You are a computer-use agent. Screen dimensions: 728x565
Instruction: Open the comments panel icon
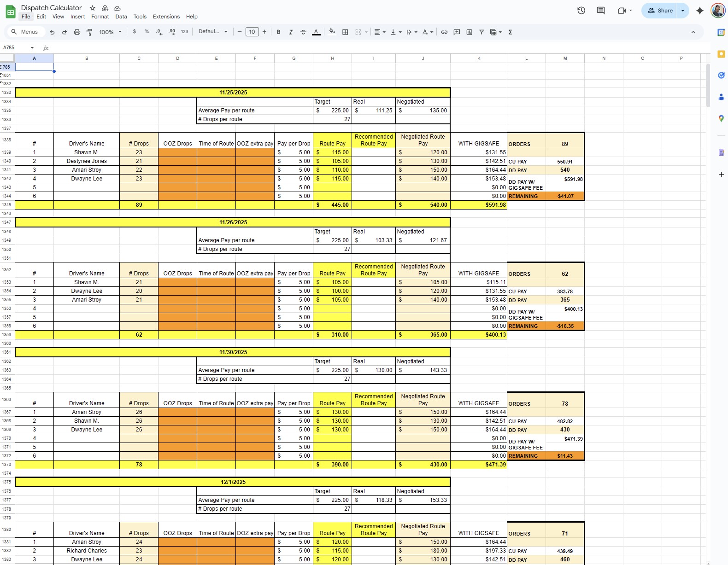click(x=600, y=11)
